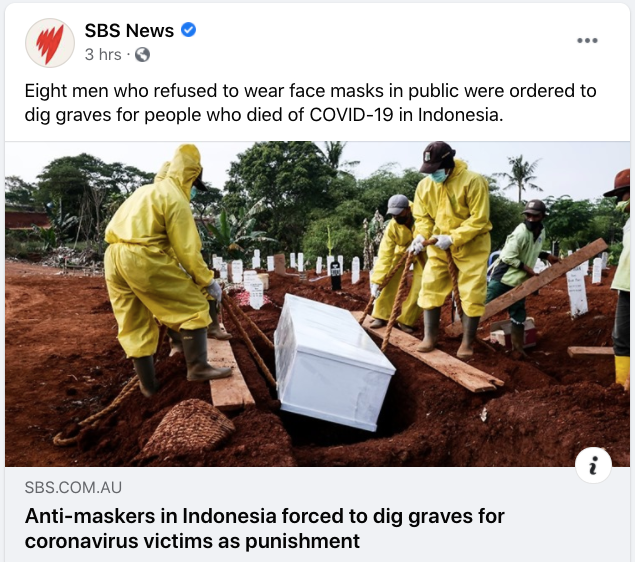Open the SBS News profile picture logo
The image size is (635, 562).
50,43
